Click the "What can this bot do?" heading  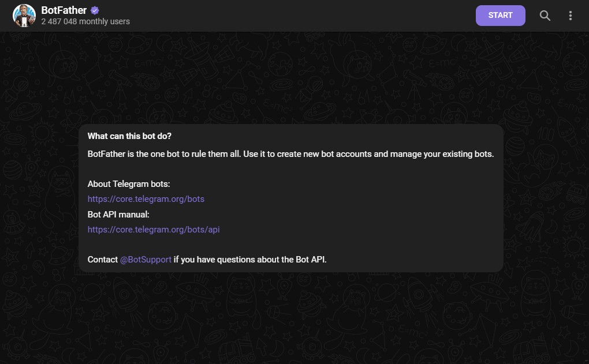click(129, 136)
